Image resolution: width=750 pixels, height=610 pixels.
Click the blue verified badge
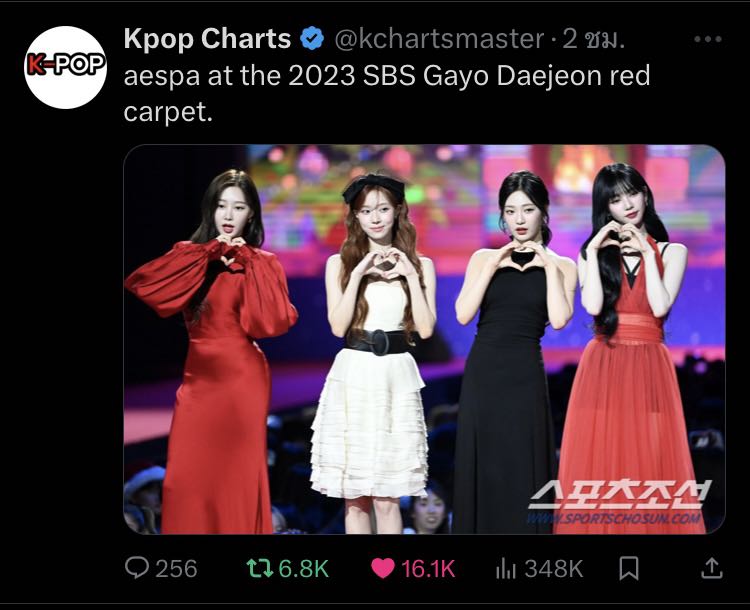(x=312, y=39)
